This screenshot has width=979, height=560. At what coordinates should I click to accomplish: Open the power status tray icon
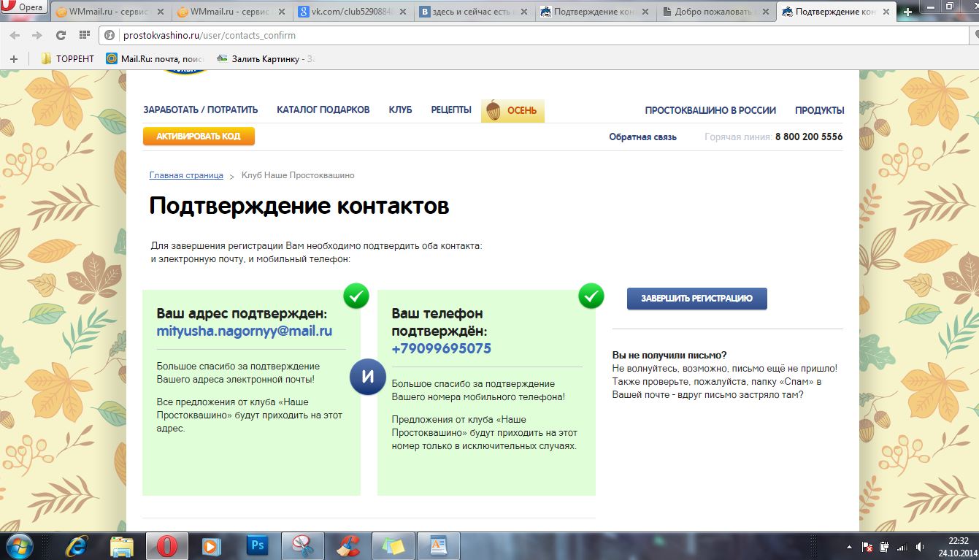pos(884,546)
